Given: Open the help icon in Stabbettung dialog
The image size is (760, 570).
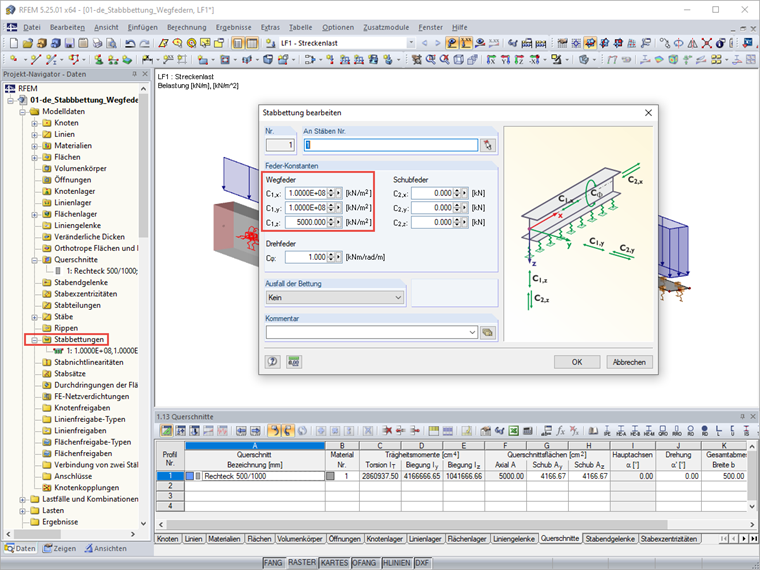Looking at the screenshot, I should 272,361.
